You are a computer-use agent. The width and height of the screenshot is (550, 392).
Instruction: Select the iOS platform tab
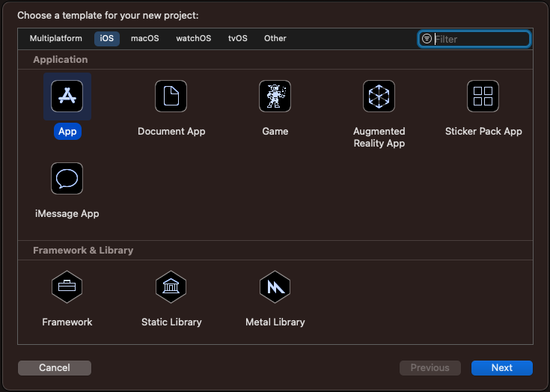(107, 38)
